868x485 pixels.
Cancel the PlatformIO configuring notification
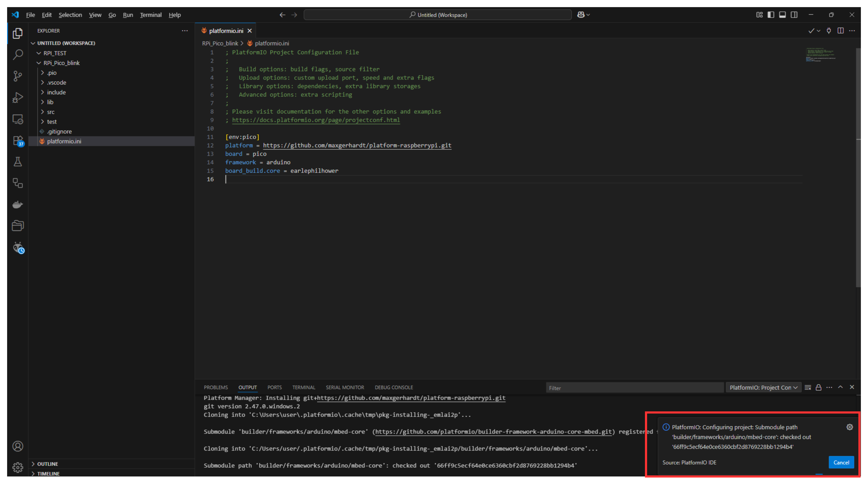coord(841,462)
